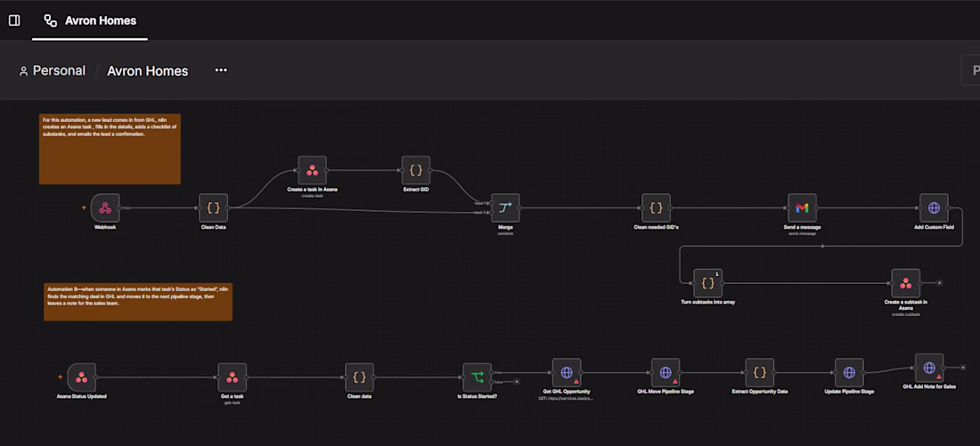Add node after GHL Add Note for Sales
The width and height of the screenshot is (980, 446).
(962, 368)
